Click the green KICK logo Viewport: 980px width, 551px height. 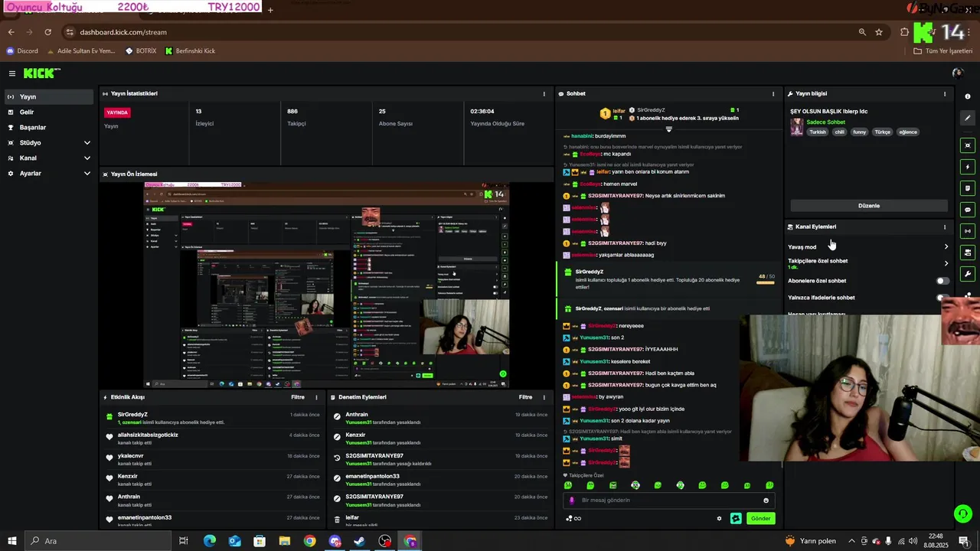tap(41, 73)
